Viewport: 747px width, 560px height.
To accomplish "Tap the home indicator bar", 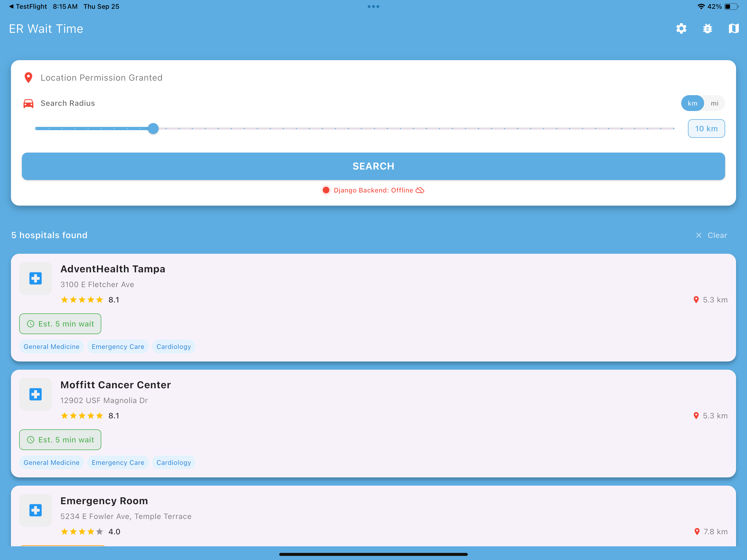I will pos(373,554).
